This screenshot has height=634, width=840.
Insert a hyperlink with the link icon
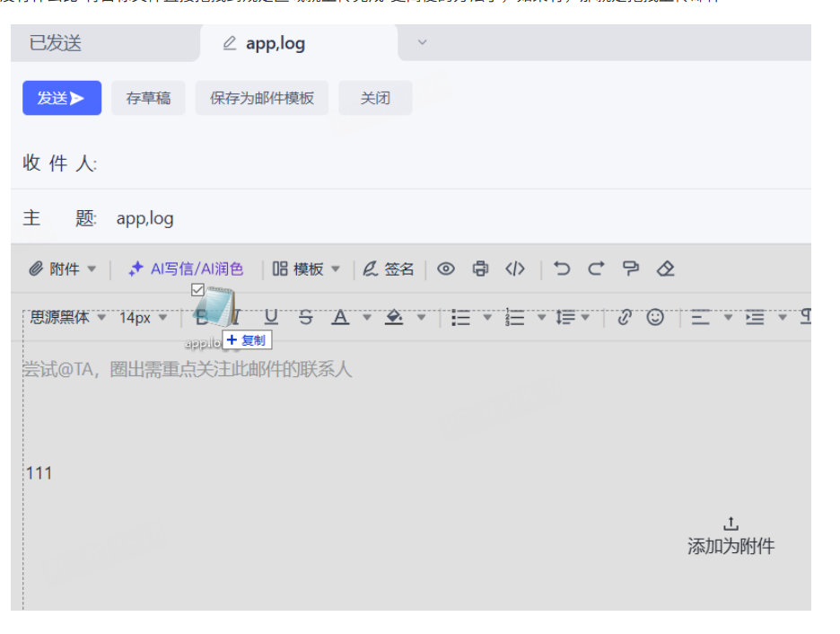pos(624,317)
